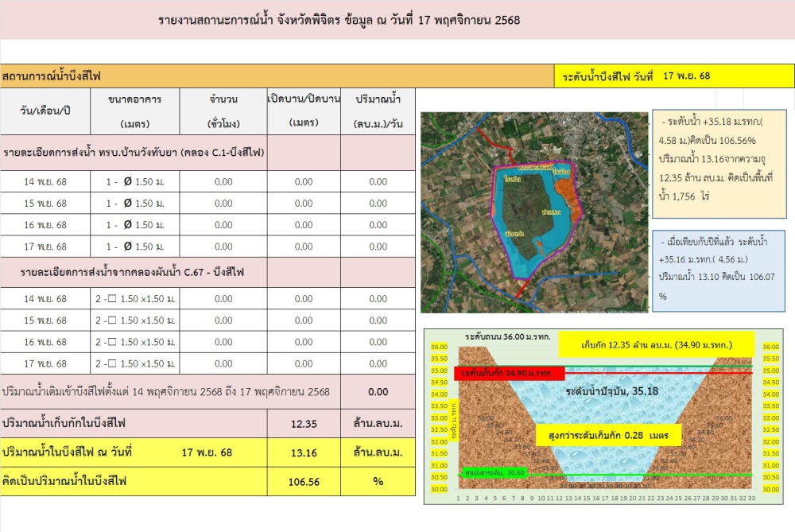
Task: Click the orange สถานการณ์น้ำบึงสีไฟ header bar
Action: tap(276, 76)
